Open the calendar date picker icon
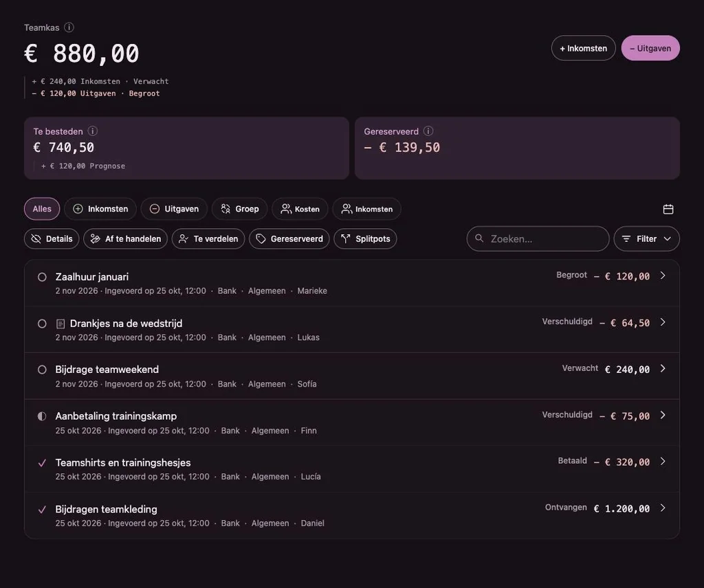Image resolution: width=704 pixels, height=588 pixels. click(668, 209)
